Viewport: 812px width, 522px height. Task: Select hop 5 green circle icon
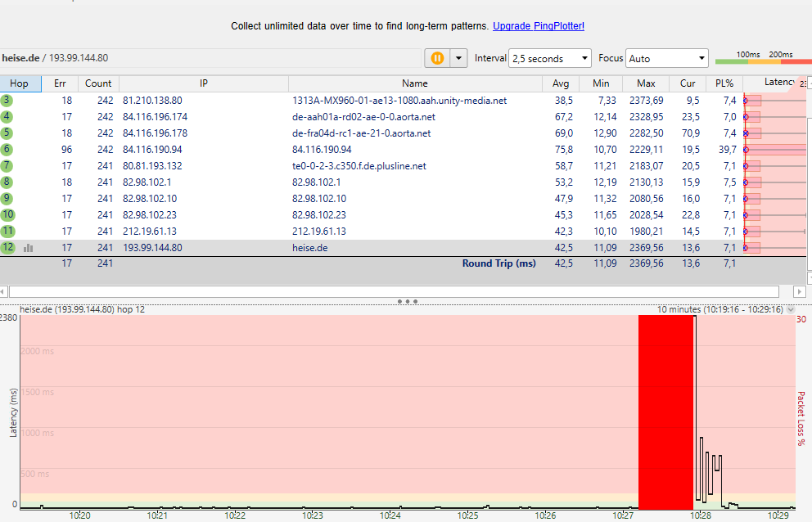click(7, 133)
